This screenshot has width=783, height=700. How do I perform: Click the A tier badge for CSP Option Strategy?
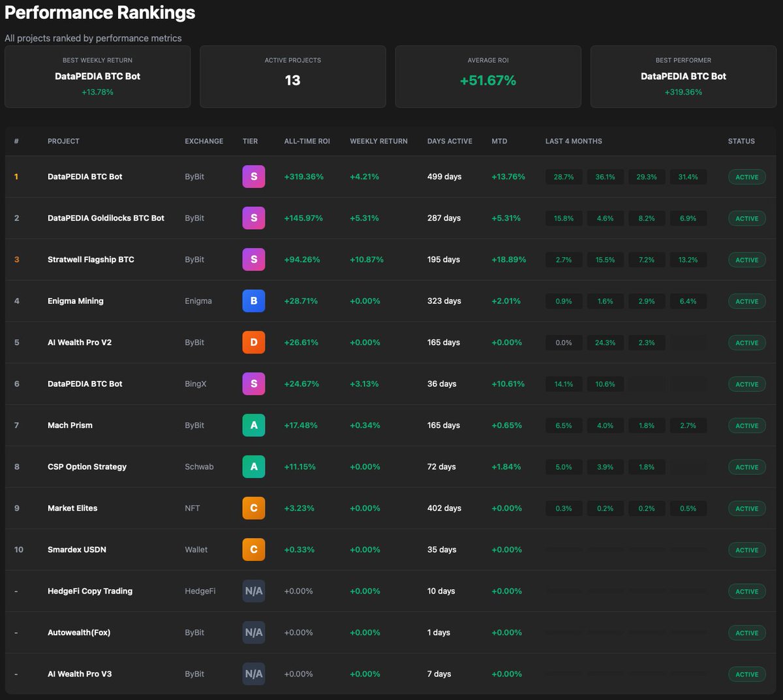click(x=254, y=466)
